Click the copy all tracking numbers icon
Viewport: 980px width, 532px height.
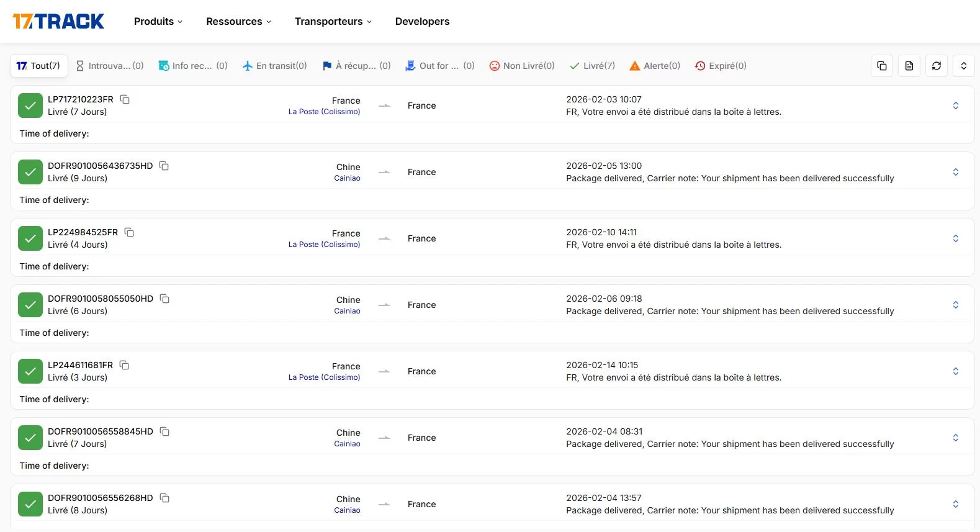click(881, 66)
